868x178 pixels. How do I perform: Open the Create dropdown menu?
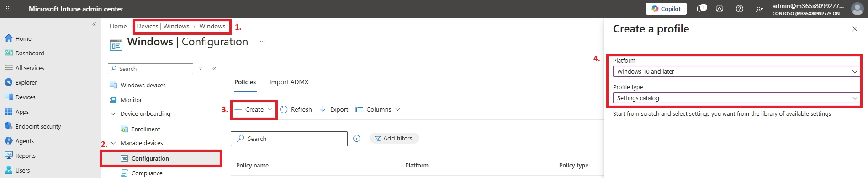(x=254, y=110)
